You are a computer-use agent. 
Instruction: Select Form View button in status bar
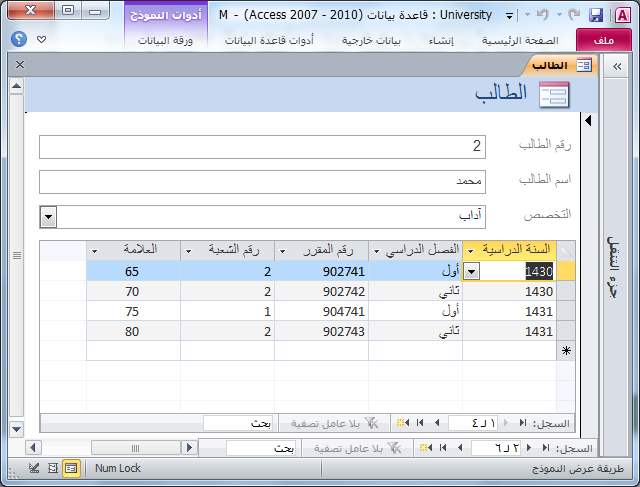click(x=71, y=468)
